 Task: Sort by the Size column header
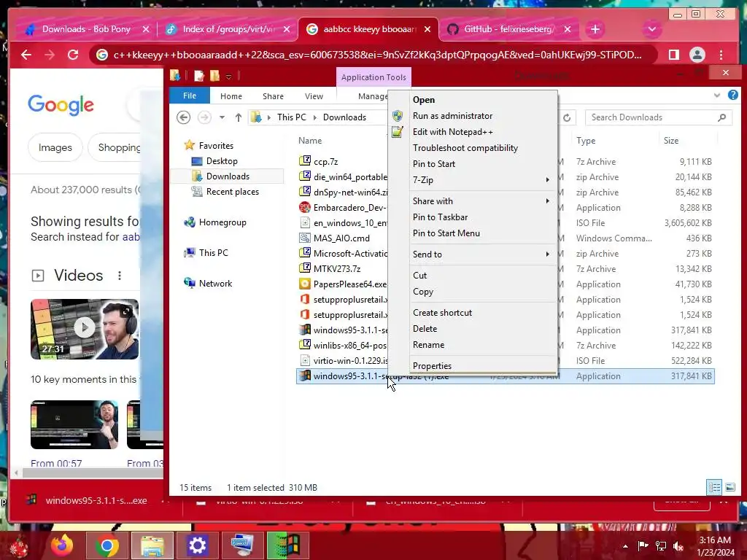point(671,141)
